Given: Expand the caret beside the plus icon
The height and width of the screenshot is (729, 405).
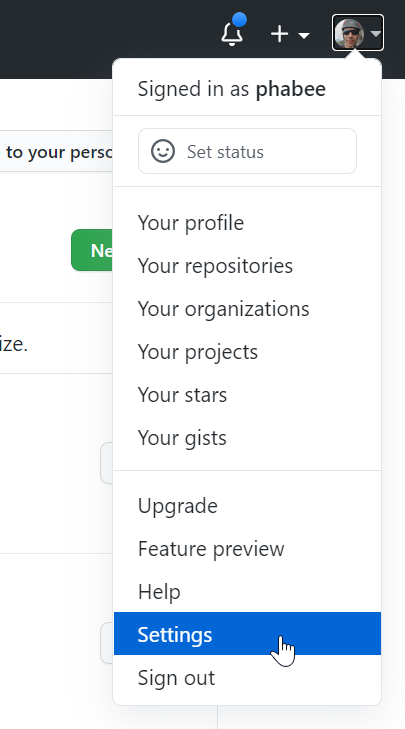Looking at the screenshot, I should point(304,35).
